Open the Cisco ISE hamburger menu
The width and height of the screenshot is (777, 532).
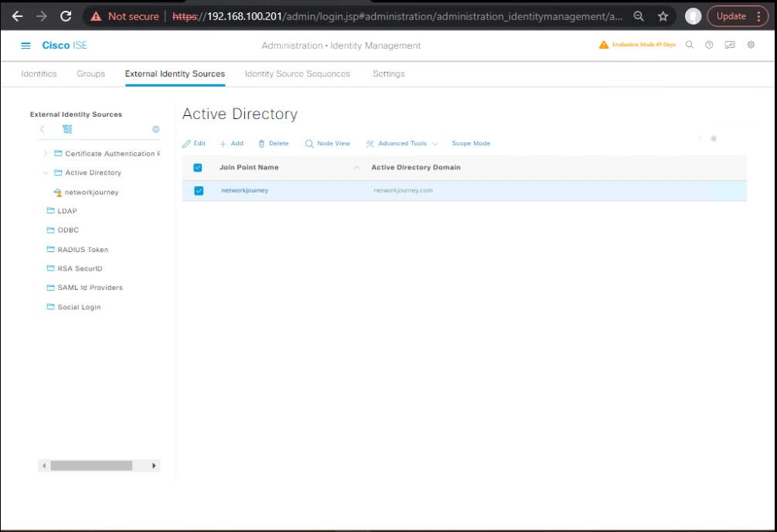coord(26,46)
